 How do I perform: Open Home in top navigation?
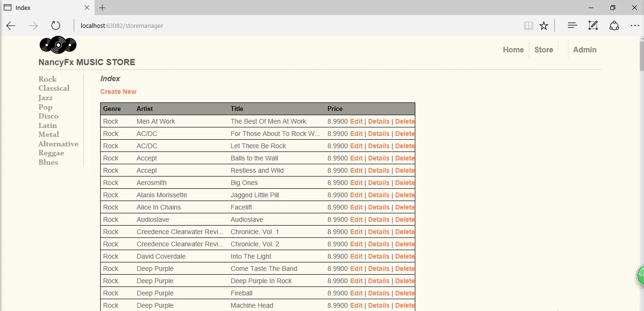[x=513, y=50]
